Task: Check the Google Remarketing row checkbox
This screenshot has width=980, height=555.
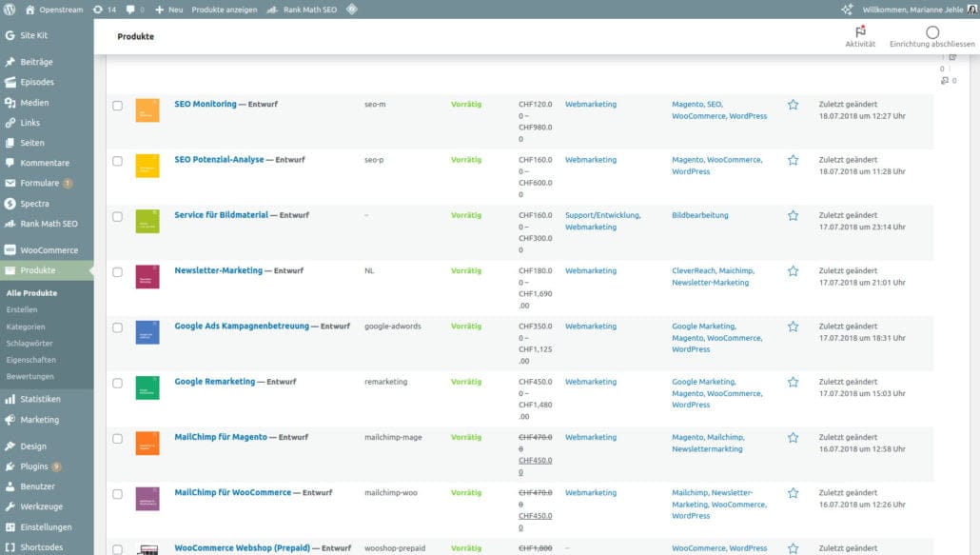Action: 118,384
